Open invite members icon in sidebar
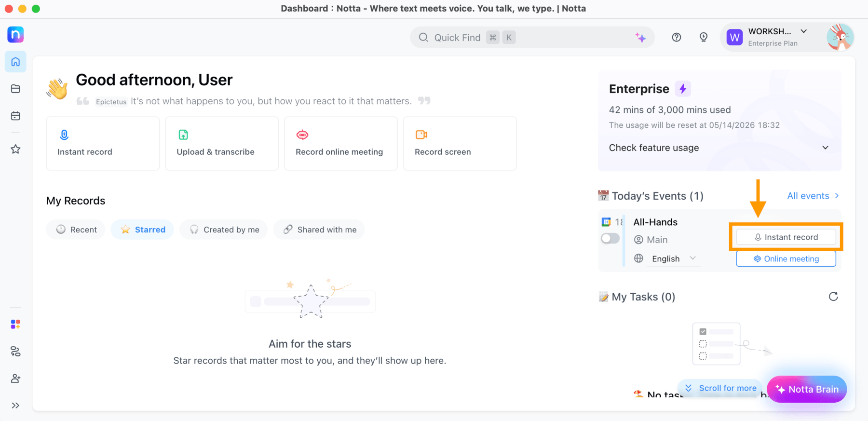Screen dimensions: 868x421 15,379
